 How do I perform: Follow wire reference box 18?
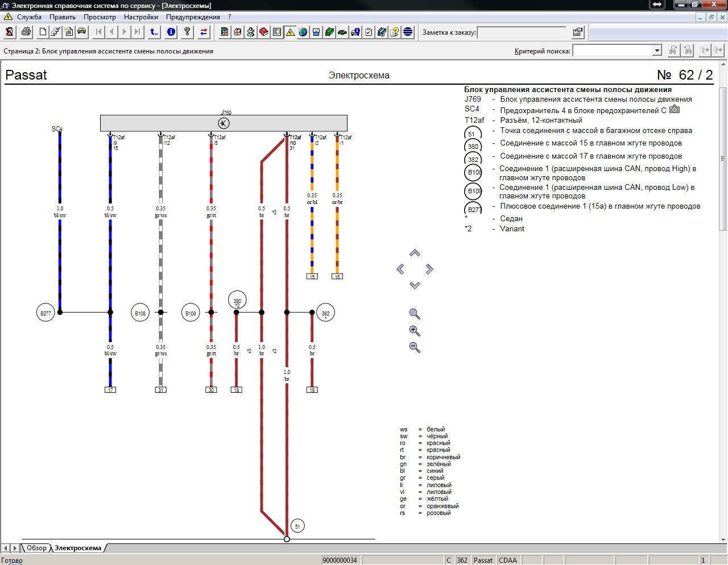tap(237, 390)
